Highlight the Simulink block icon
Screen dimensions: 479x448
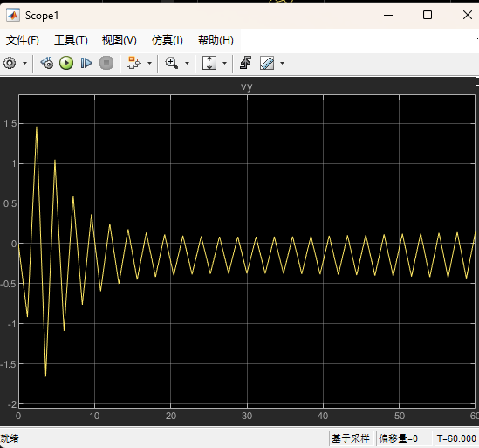tap(133, 63)
